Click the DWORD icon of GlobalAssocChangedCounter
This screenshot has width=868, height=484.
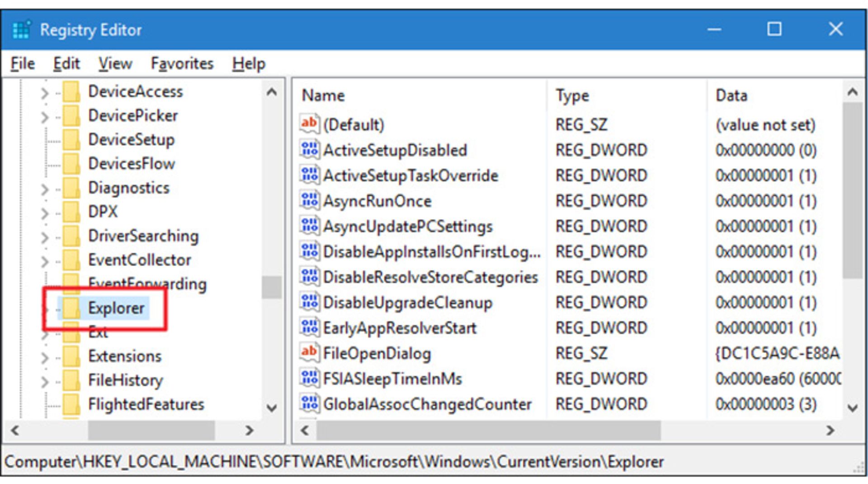[310, 403]
